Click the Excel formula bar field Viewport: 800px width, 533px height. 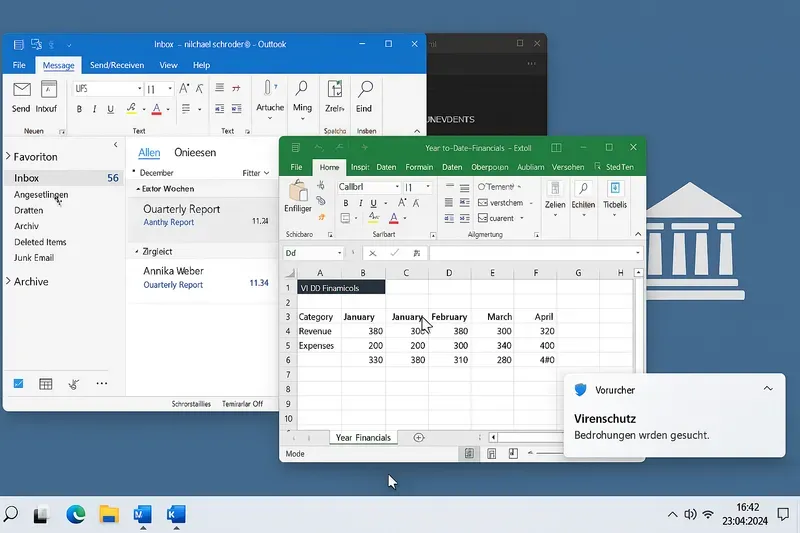coord(536,253)
